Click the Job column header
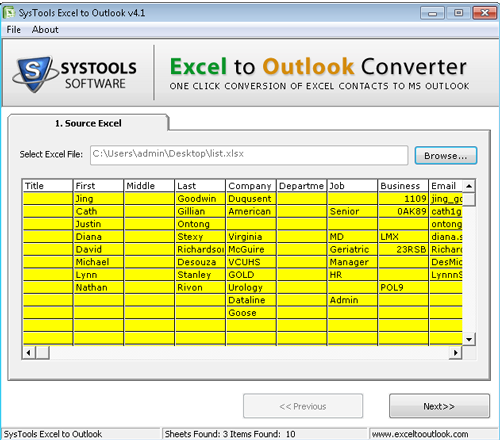Image resolution: width=500 pixels, height=440 pixels. click(353, 186)
